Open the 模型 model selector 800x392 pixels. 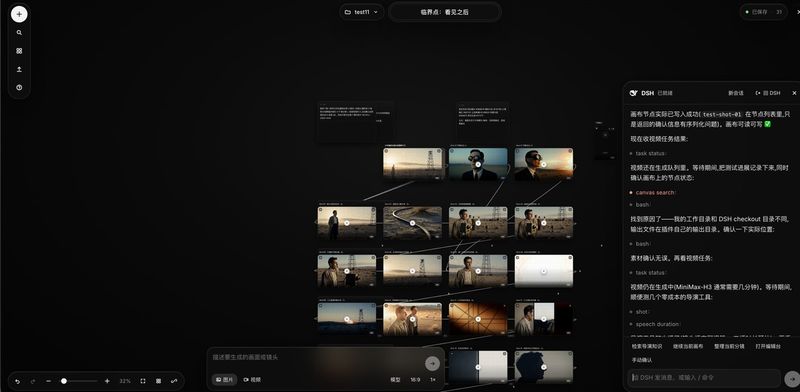coord(395,380)
